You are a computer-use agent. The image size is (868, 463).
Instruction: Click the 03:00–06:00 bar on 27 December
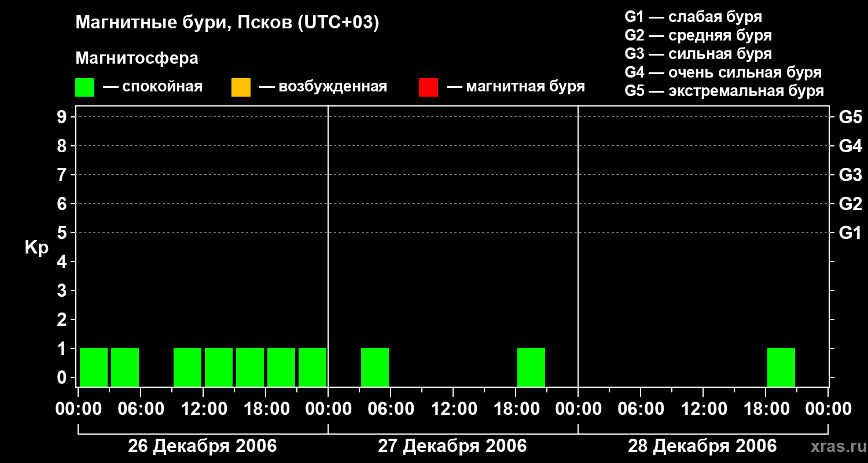point(375,367)
